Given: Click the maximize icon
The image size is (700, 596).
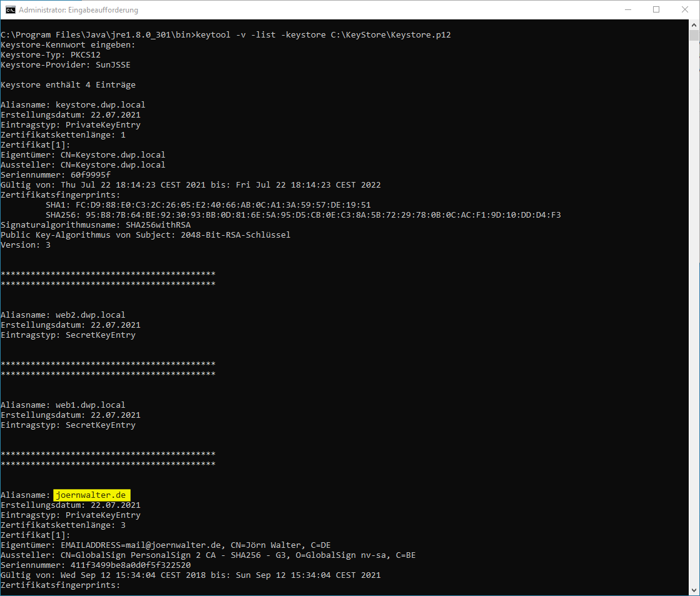Looking at the screenshot, I should (x=656, y=9).
